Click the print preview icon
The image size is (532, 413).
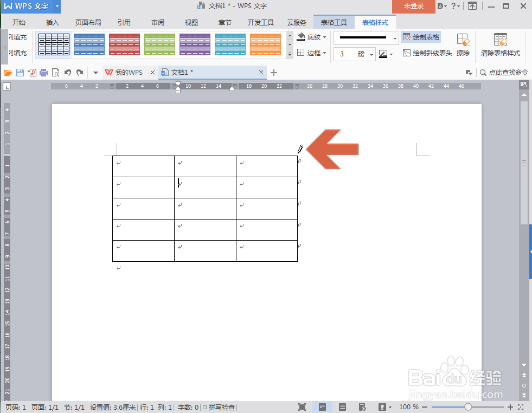point(56,73)
